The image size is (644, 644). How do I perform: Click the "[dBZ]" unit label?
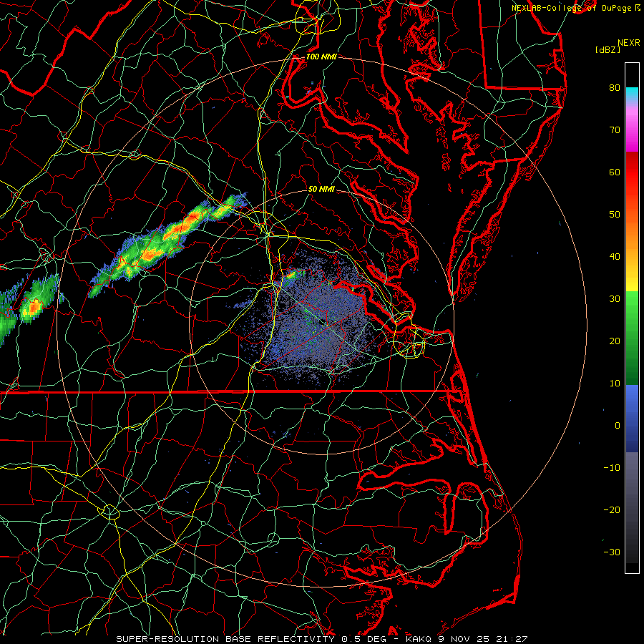tap(608, 50)
